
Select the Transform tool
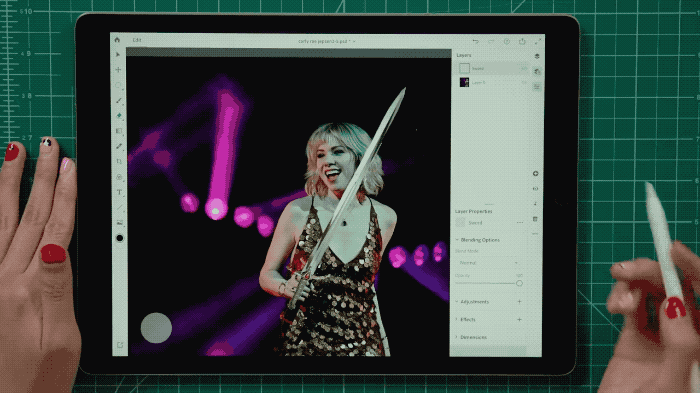(118, 70)
